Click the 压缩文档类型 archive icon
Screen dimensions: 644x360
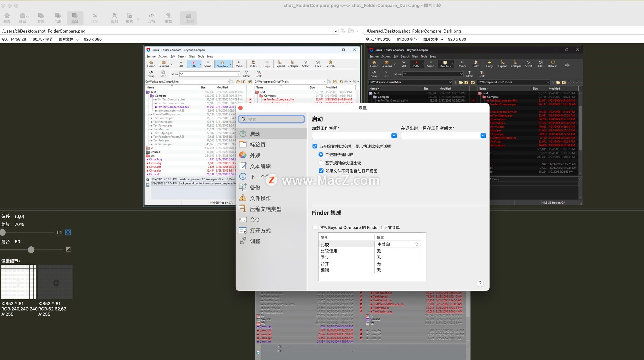(243, 209)
